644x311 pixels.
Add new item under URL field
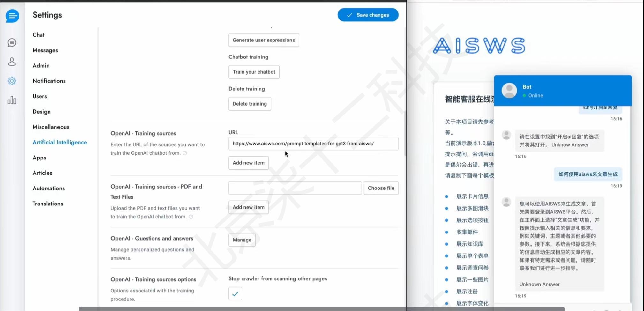249,163
